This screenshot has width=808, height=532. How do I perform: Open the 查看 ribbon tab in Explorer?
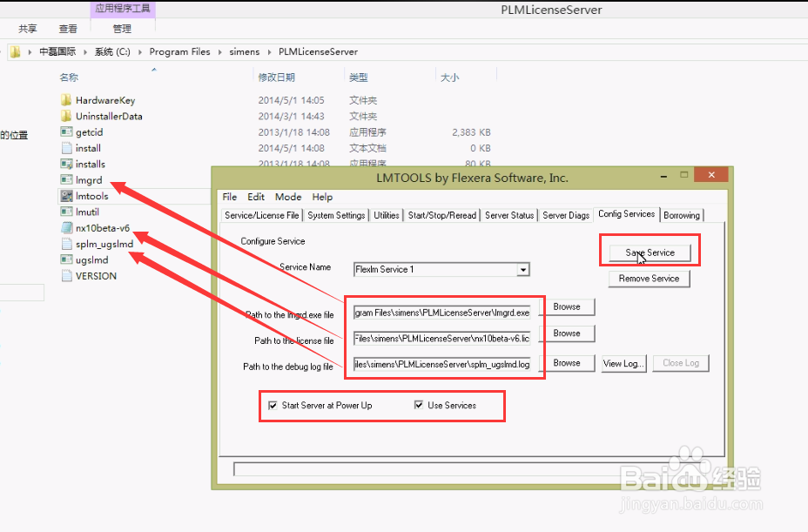(x=68, y=29)
